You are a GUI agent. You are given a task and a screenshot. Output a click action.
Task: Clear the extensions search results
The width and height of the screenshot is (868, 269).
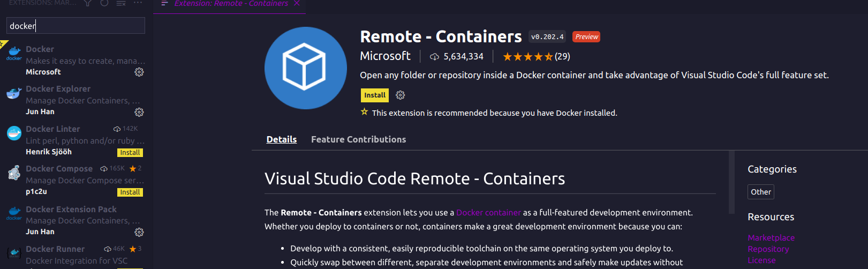click(121, 3)
